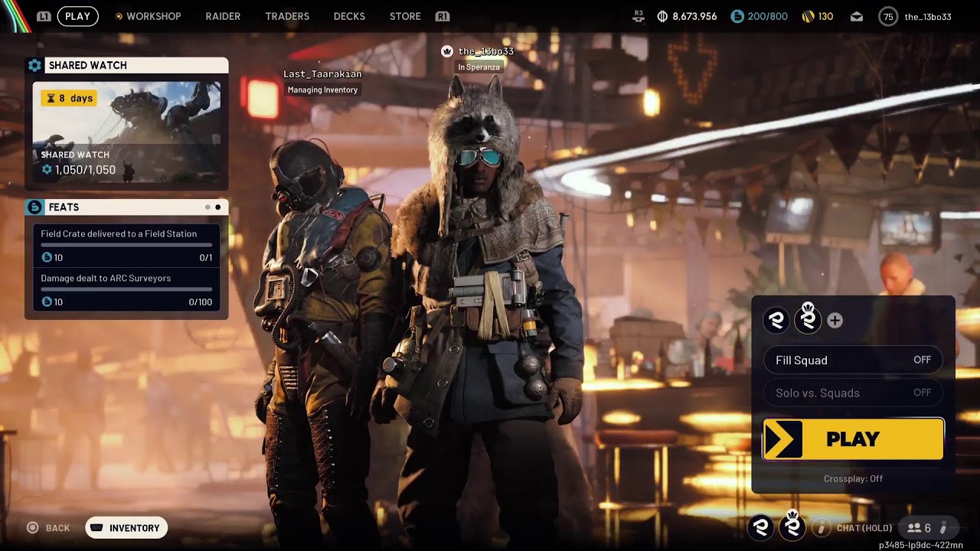Screen dimensions: 980x551
Task: Toggle the Solo vs. Squads option
Action: pyautogui.click(x=853, y=393)
